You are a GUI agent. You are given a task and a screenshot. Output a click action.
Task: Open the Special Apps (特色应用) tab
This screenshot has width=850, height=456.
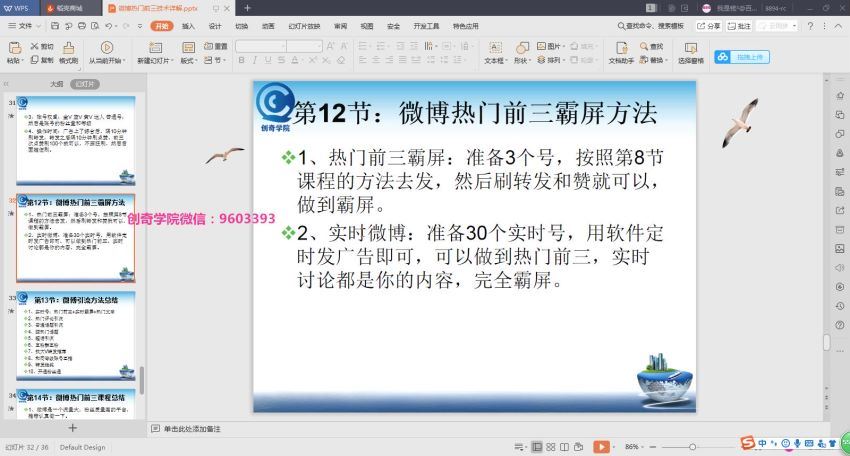pyautogui.click(x=466, y=26)
